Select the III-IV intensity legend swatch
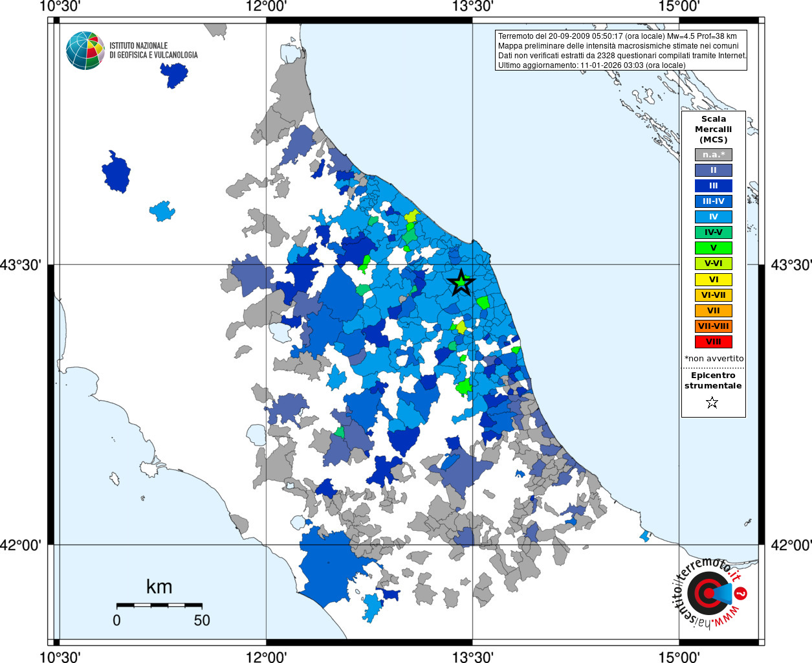The height and width of the screenshot is (663, 812). [x=714, y=201]
